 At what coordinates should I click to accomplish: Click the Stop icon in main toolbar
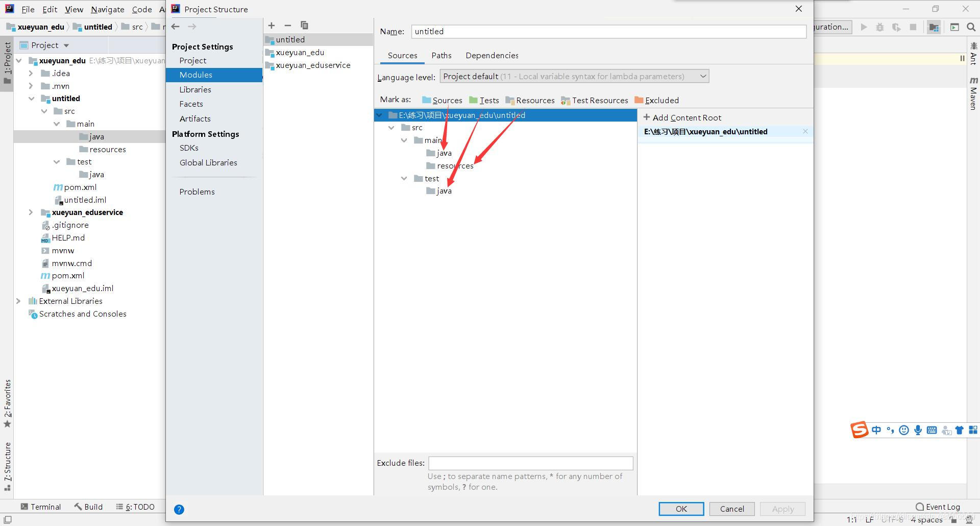913,27
